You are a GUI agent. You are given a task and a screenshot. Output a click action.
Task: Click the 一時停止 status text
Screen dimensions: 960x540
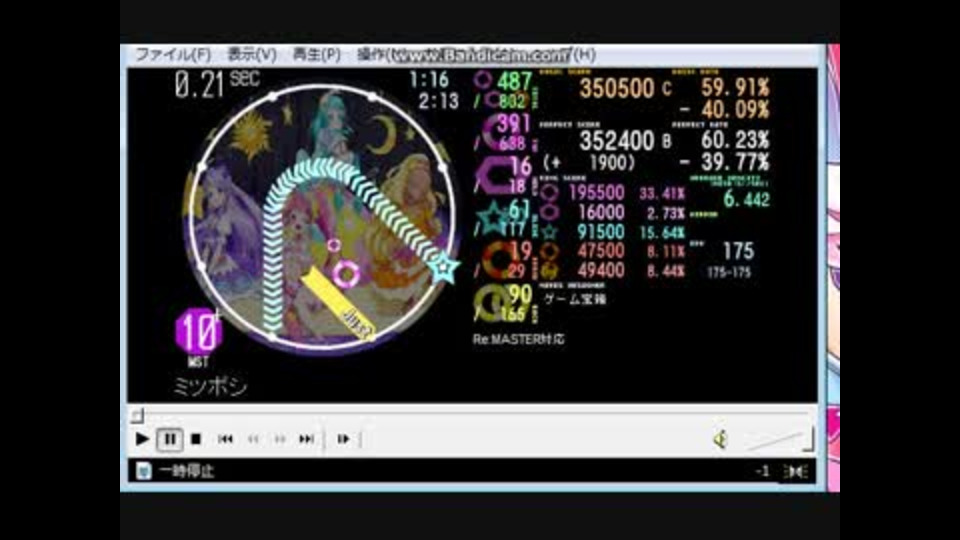pos(187,471)
